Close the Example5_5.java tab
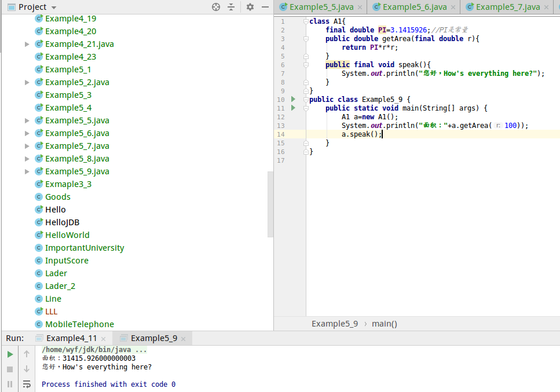 pyautogui.click(x=360, y=7)
